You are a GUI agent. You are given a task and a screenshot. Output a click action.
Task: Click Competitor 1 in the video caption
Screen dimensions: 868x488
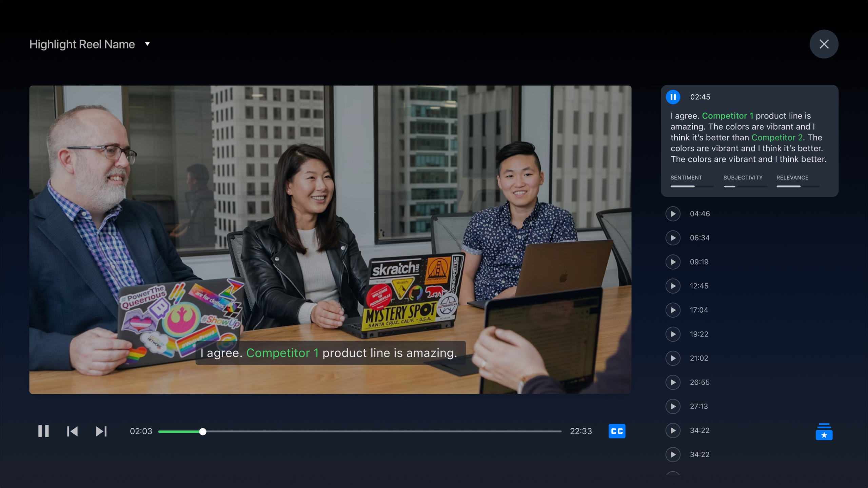click(x=282, y=353)
